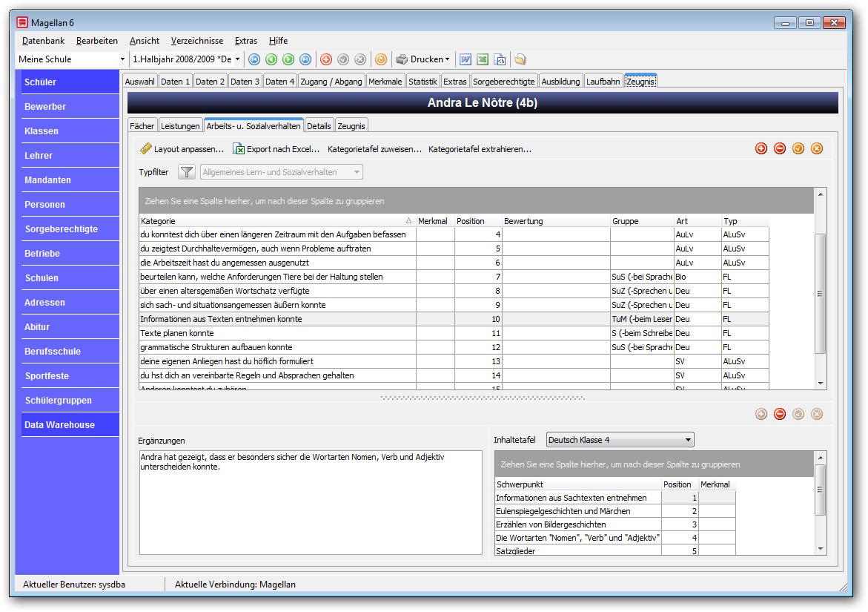Open the Verzeichnisse menu

click(197, 41)
